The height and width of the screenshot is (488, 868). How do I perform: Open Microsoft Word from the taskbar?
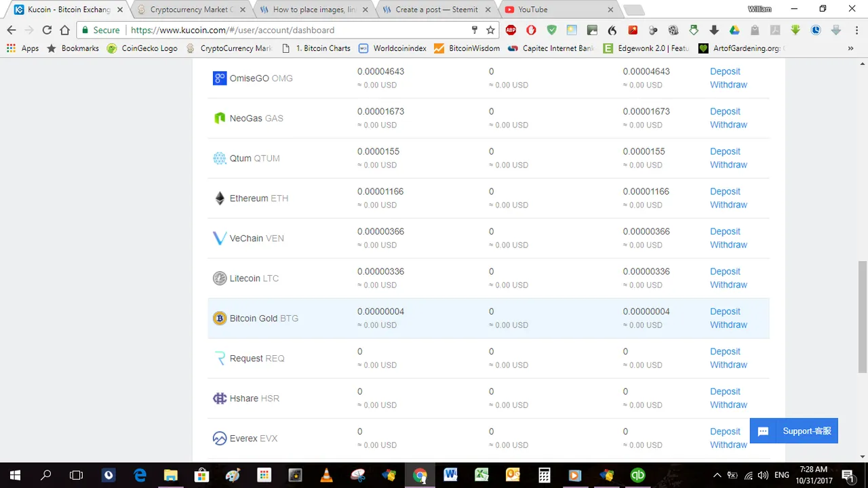(450, 475)
